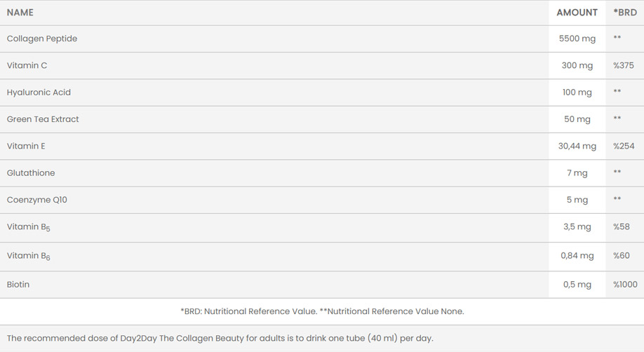Viewport: 644px width, 352px height.
Task: Select the Glutathione row label
Action: point(31,172)
